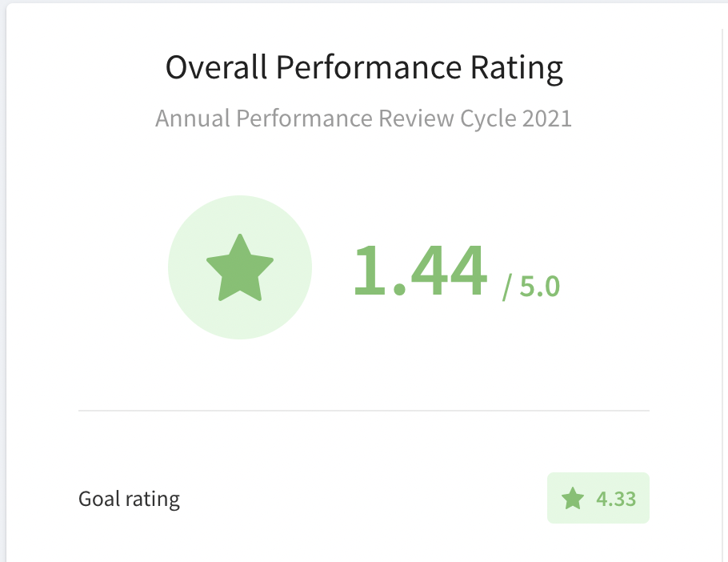Click the small star in the 4.33 badge
The height and width of the screenshot is (562, 728).
(x=573, y=499)
